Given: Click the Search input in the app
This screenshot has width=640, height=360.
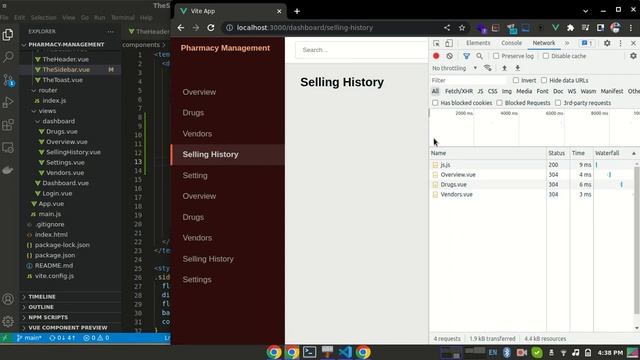Looking at the screenshot, I should (361, 50).
